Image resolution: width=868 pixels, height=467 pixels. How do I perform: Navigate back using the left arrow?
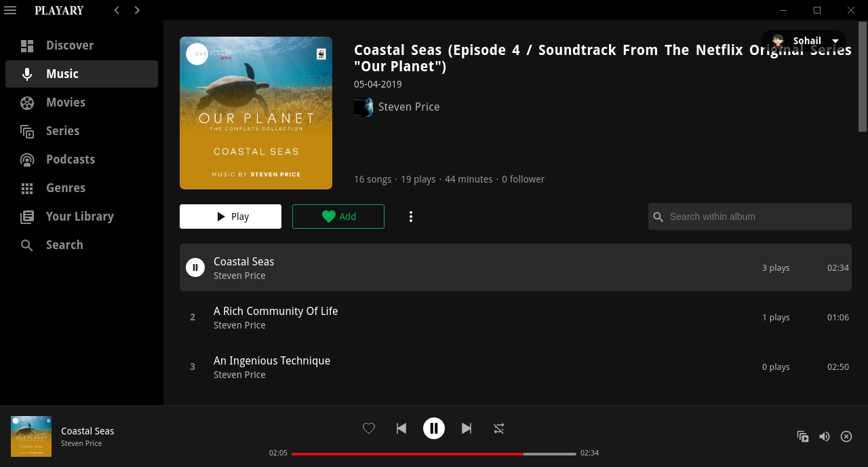tap(116, 10)
